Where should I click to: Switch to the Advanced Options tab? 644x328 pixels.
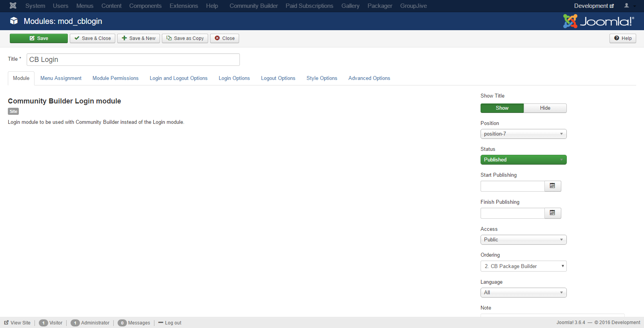[x=369, y=78]
